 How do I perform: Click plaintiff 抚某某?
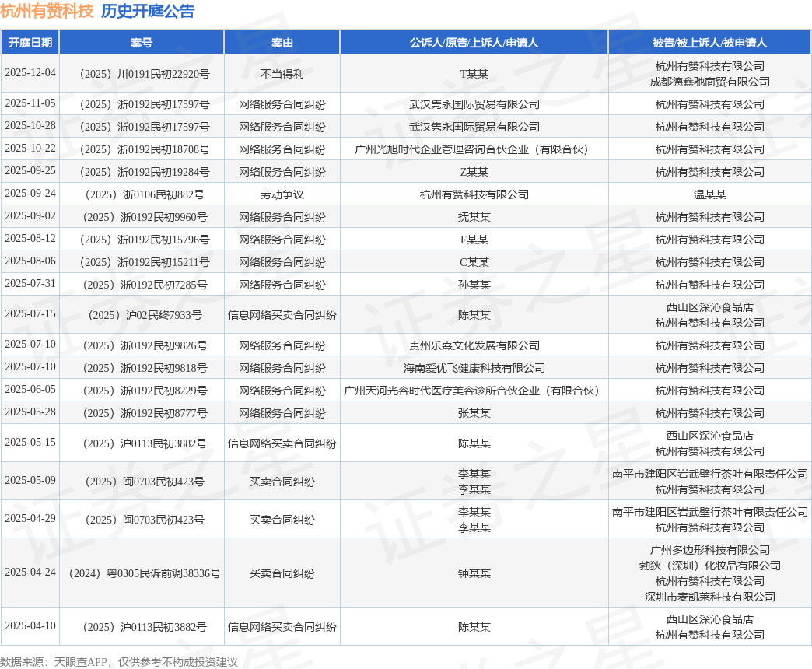(x=474, y=217)
